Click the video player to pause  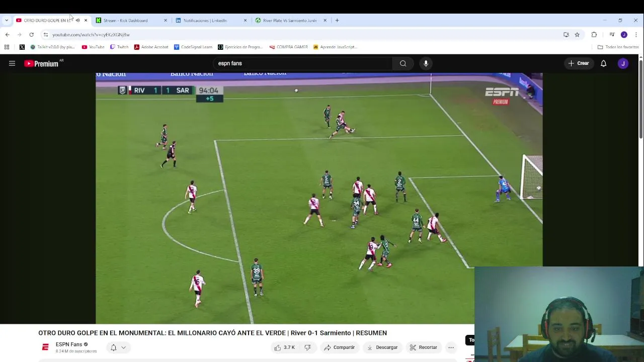click(319, 198)
